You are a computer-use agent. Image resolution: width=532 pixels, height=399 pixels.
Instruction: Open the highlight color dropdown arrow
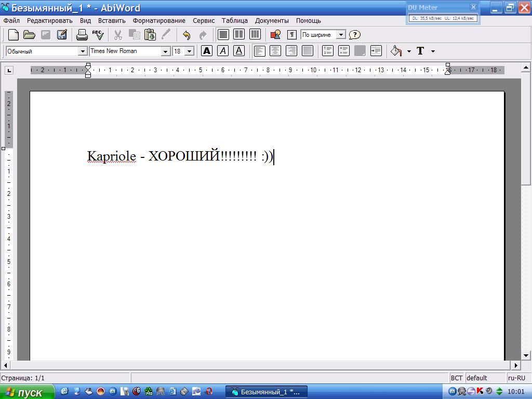[x=409, y=51]
